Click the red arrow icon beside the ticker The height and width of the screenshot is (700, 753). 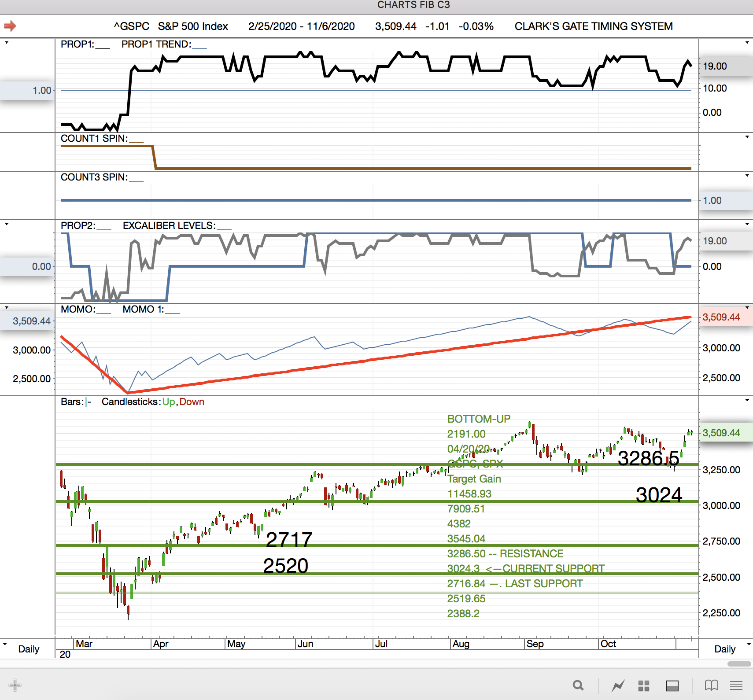pos(10,26)
